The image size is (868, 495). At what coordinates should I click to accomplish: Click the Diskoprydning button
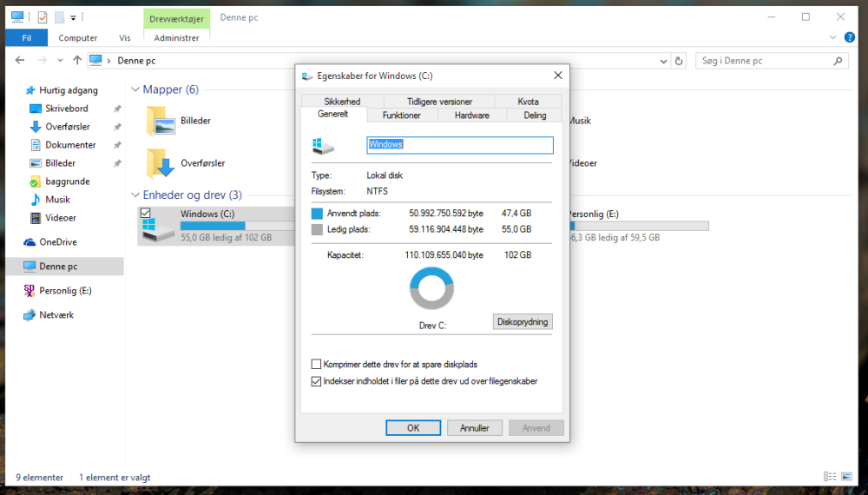click(x=523, y=321)
